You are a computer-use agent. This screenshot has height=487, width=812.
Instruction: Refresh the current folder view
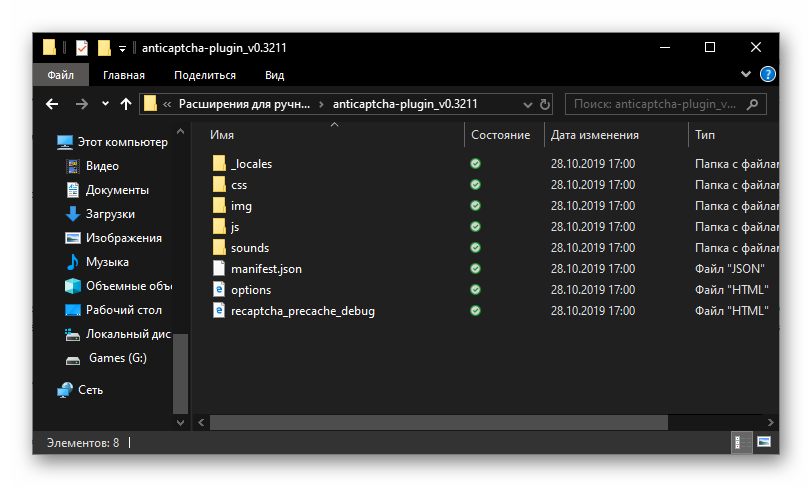pos(545,104)
